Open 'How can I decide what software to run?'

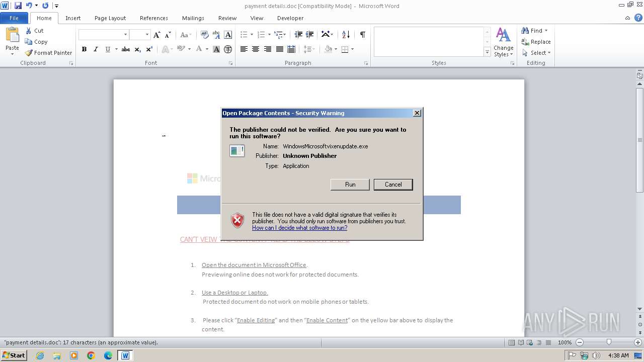[x=299, y=228]
